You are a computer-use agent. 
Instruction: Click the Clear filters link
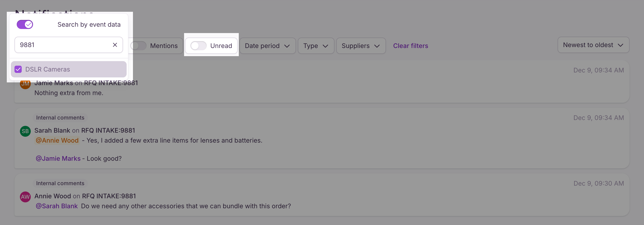pyautogui.click(x=410, y=46)
